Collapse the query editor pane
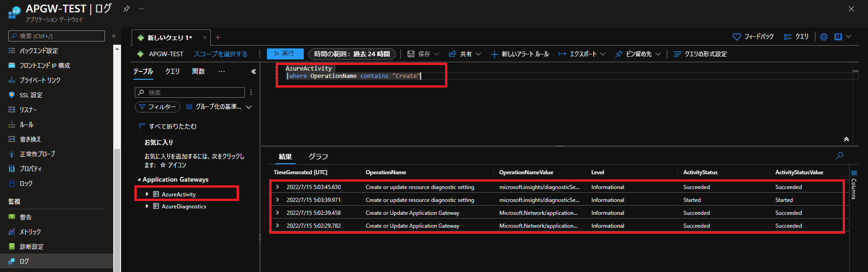This screenshot has width=868, height=272. pyautogui.click(x=846, y=139)
